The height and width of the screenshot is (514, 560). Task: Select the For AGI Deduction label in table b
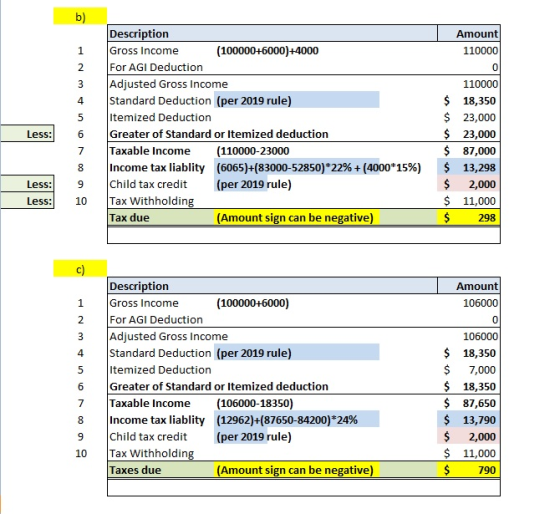click(156, 67)
